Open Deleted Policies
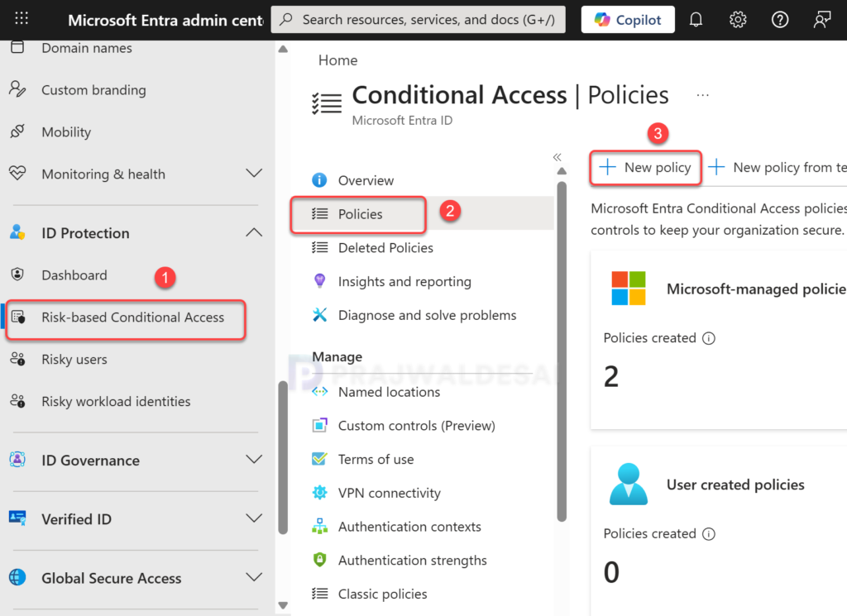The image size is (847, 616). tap(385, 248)
